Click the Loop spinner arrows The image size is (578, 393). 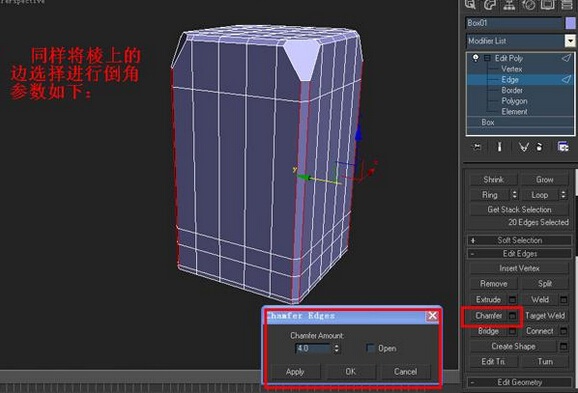point(563,194)
